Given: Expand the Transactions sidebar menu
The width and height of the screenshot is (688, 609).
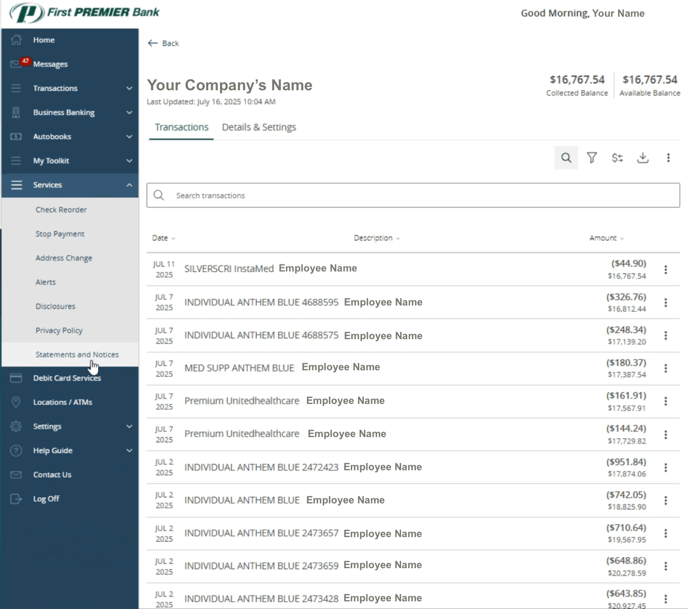Looking at the screenshot, I should tap(70, 88).
